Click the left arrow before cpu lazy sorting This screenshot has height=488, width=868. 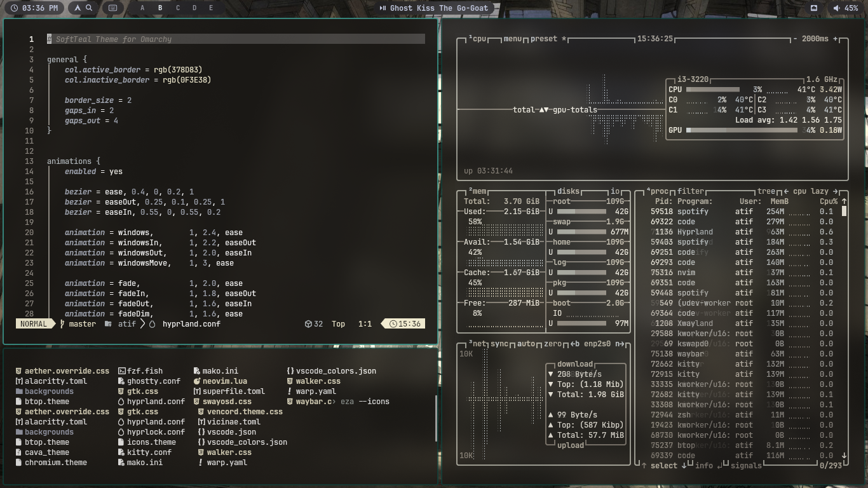(787, 191)
